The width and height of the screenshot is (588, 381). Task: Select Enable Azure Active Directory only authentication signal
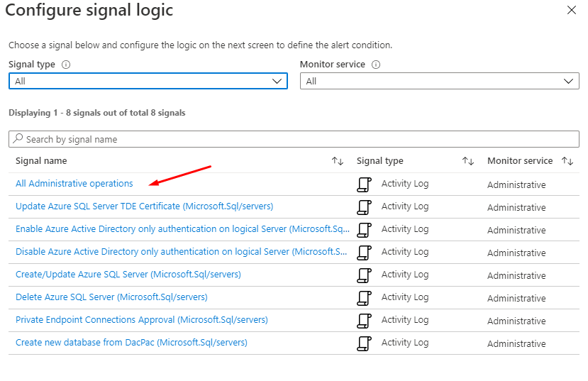pos(182,229)
